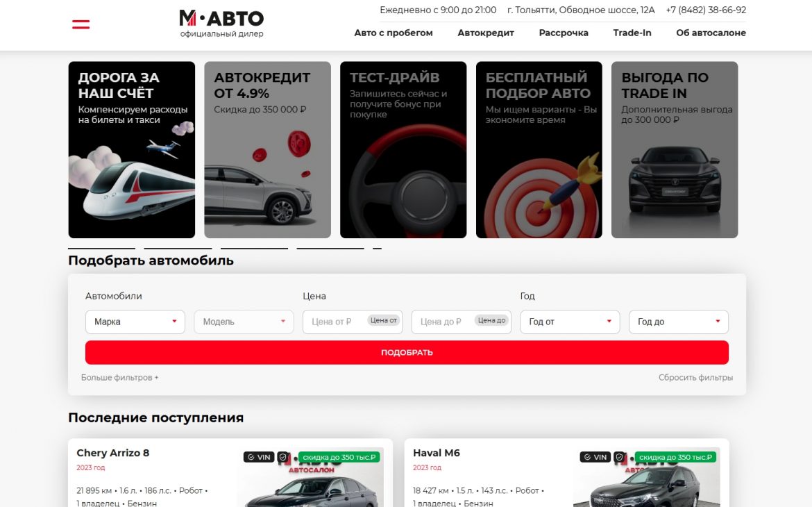Open Тест-драйв banner
This screenshot has height=507, width=812.
403,150
